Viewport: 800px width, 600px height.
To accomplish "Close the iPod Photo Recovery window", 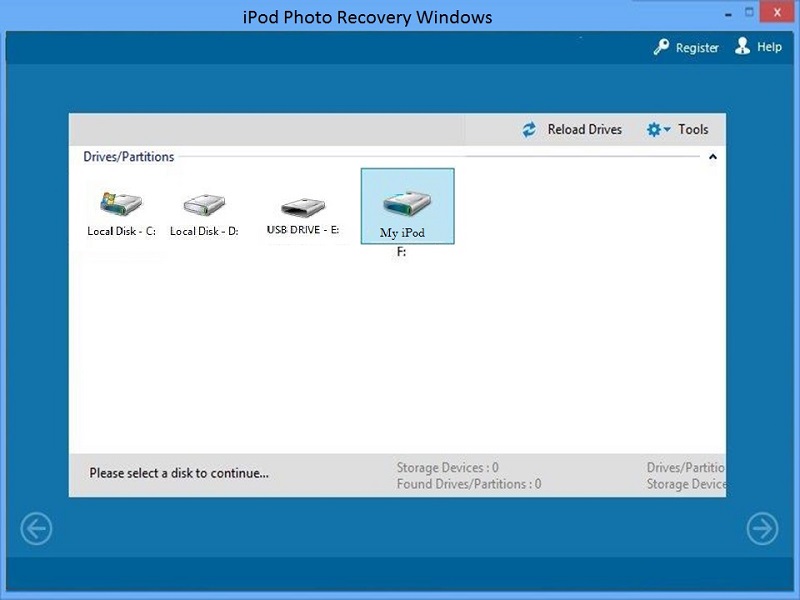I will (777, 12).
